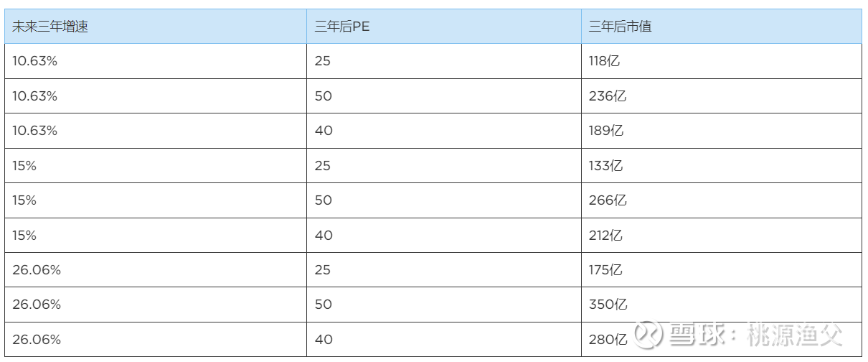This screenshot has width=868, height=362.
Task: Click the 26.06% cell in the 350亿 row
Action: [x=37, y=305]
